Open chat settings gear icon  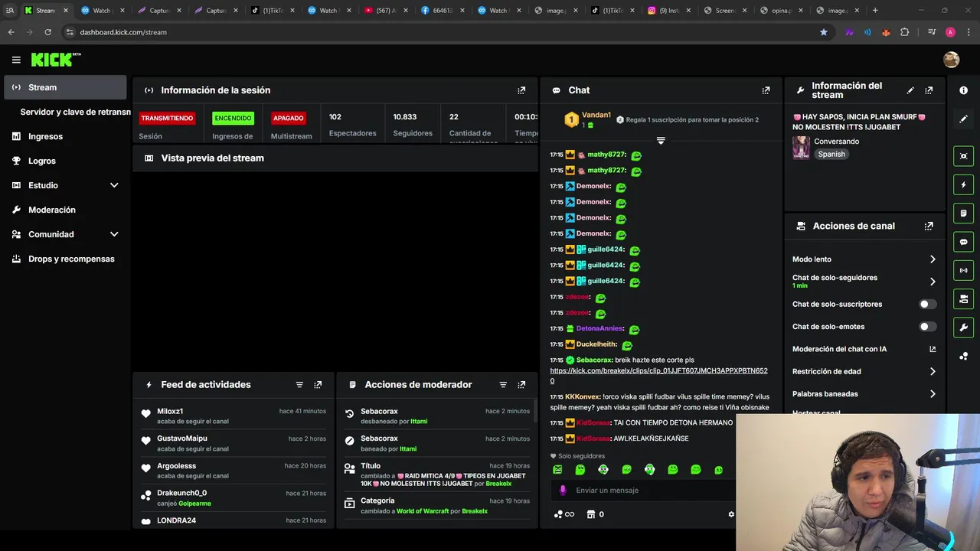[x=731, y=514]
